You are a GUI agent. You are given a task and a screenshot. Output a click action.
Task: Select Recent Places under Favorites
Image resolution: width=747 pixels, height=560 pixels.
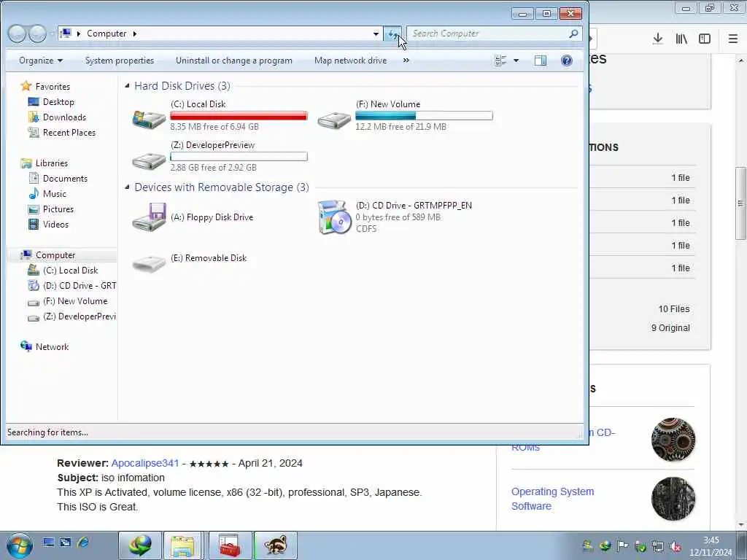(x=69, y=133)
